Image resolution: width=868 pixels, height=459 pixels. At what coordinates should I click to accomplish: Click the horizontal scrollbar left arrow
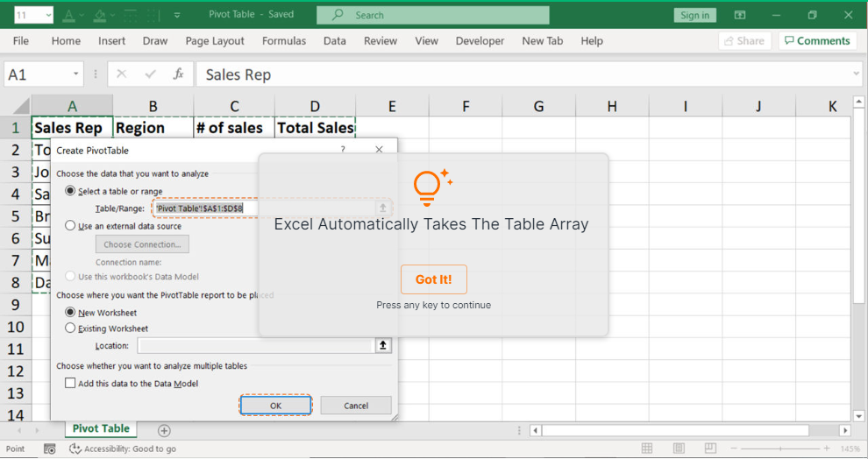pos(536,430)
